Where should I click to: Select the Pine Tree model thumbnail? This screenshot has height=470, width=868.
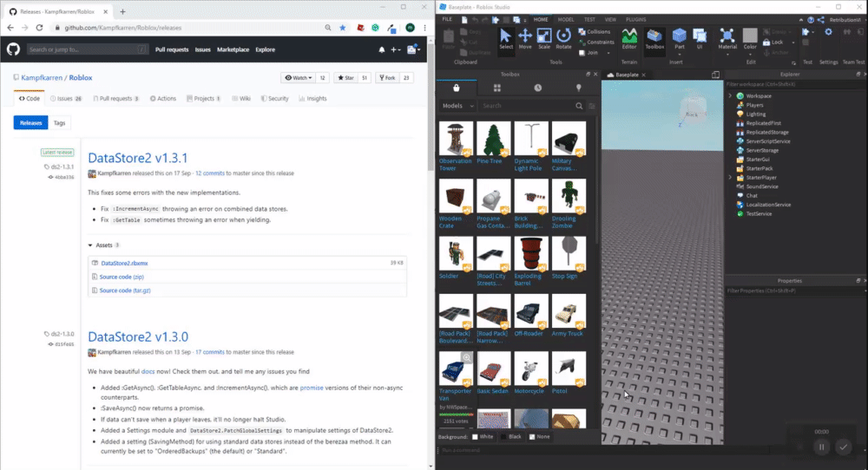(493, 139)
